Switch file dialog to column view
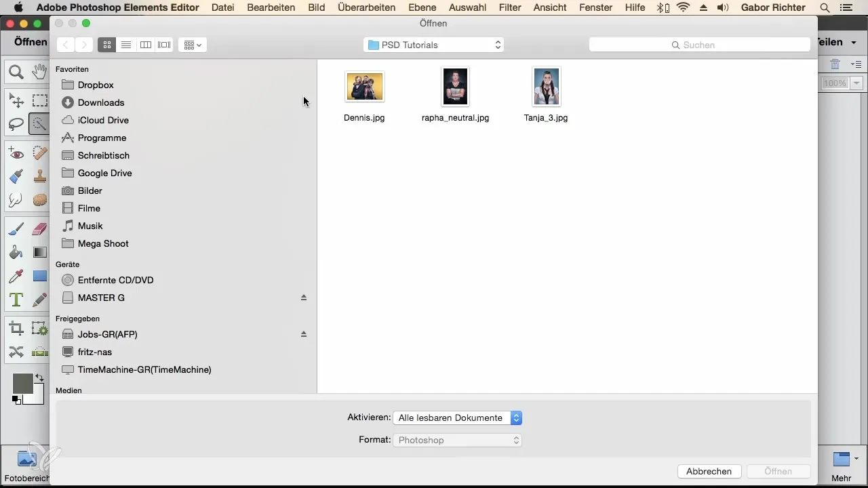Screen dimensions: 868x488 point(145,45)
